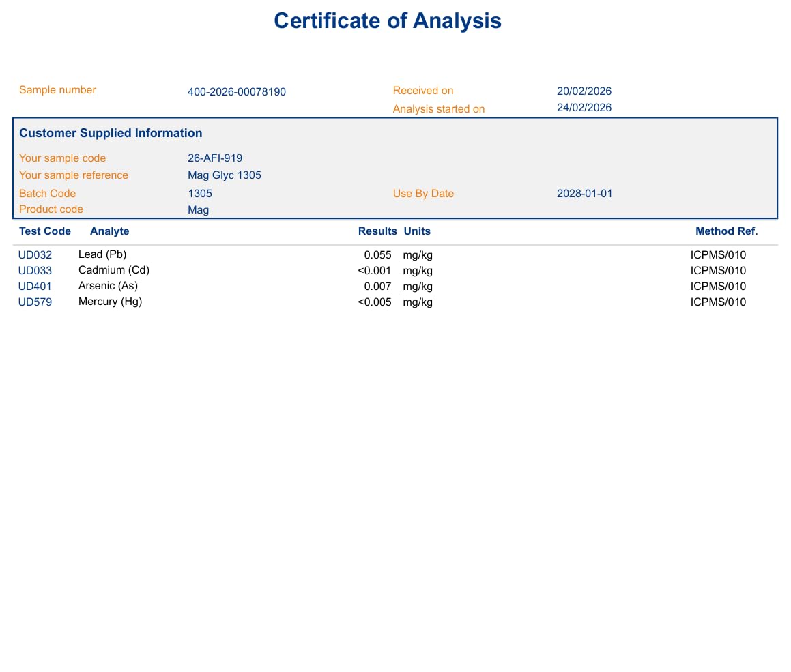
Task: Click sample code value 26-AFI-919
Action: [214, 158]
